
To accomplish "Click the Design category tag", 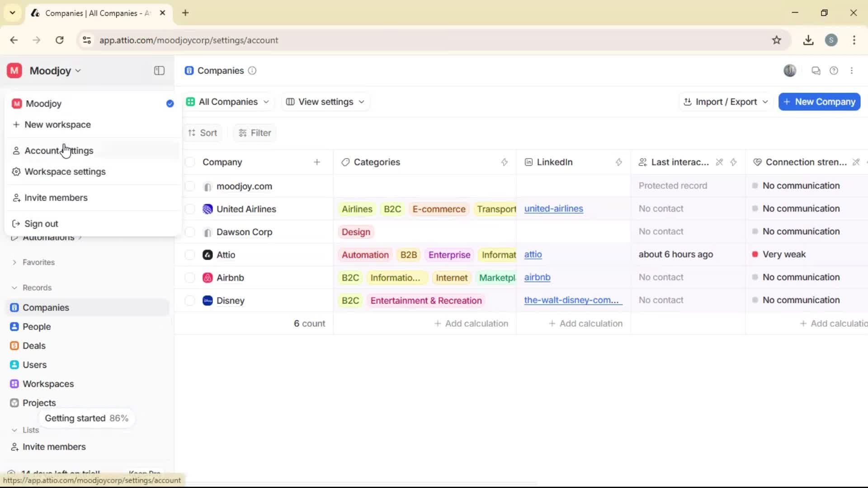I will (356, 232).
